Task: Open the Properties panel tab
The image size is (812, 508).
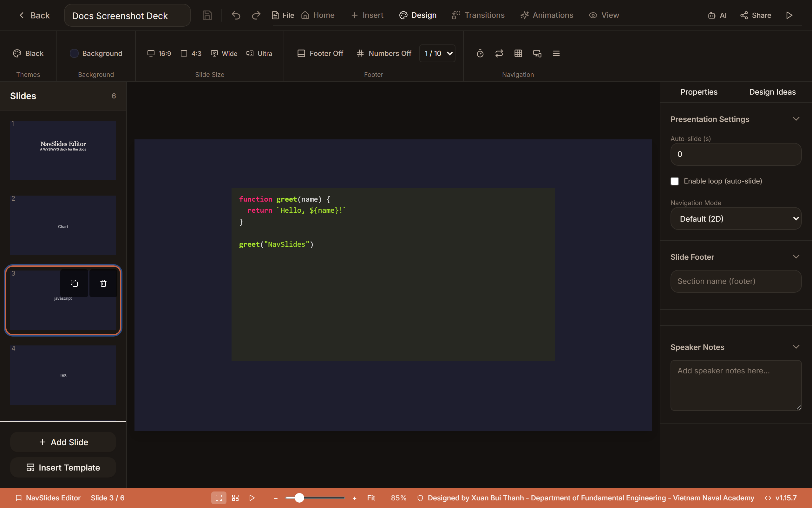Action: [699, 92]
